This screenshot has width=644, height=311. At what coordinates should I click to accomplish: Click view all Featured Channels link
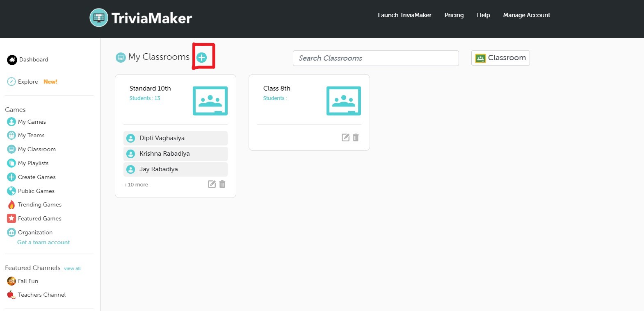point(72,269)
